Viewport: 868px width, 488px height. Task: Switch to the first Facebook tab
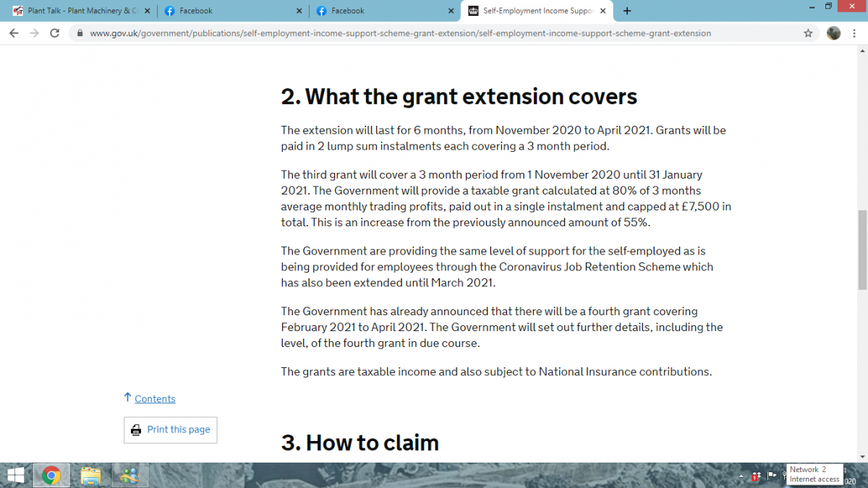[x=233, y=11]
